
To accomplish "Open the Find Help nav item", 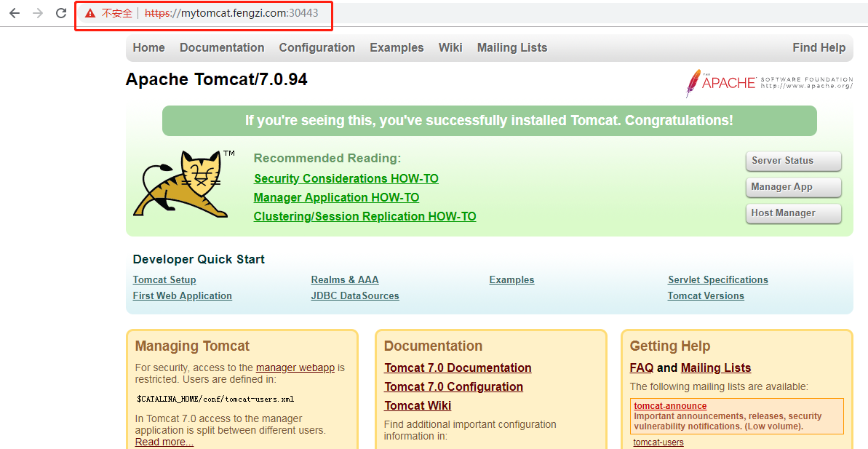I will (819, 47).
